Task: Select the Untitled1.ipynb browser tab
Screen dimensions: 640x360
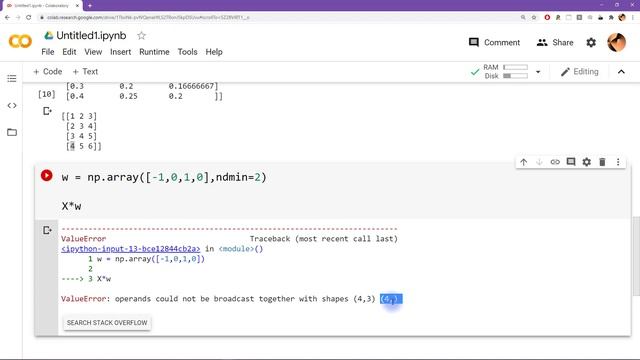Action: click(x=42, y=6)
